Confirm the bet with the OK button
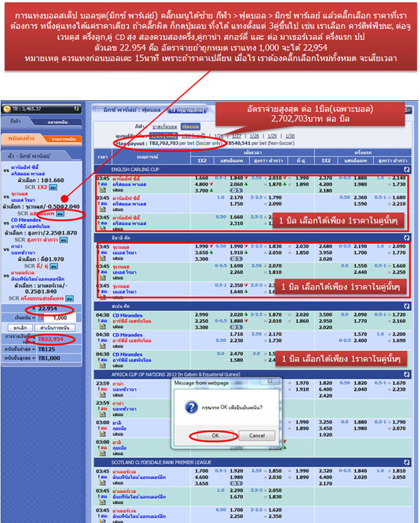 tap(216, 435)
